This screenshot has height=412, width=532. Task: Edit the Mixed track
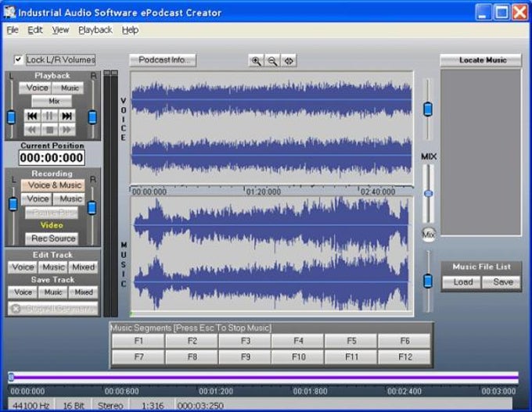coord(83,267)
